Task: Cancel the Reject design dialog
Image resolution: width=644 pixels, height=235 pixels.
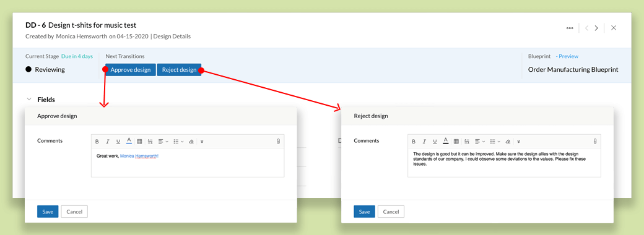Action: pyautogui.click(x=391, y=211)
